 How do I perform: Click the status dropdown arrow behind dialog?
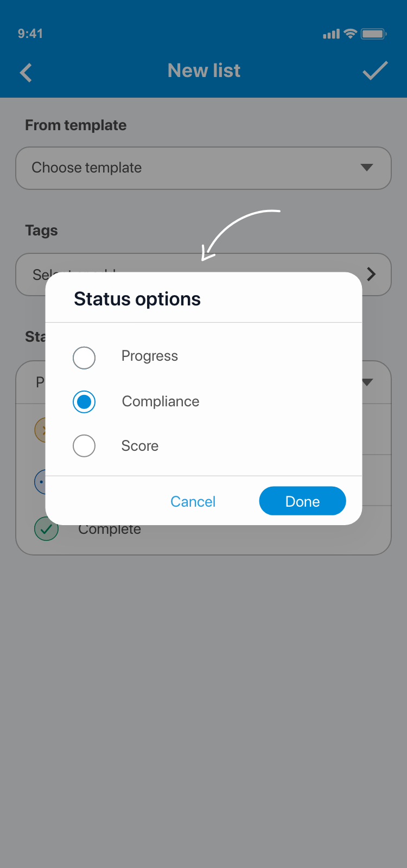(368, 382)
